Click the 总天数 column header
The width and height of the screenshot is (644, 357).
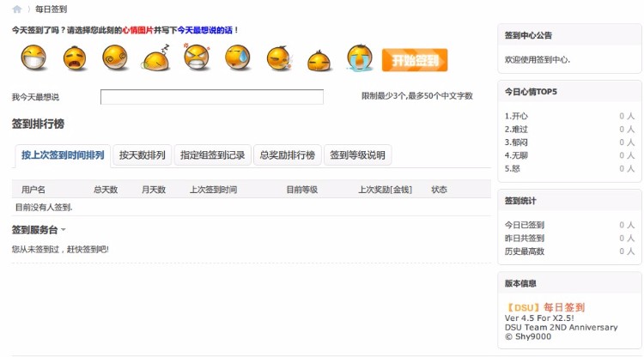(106, 190)
